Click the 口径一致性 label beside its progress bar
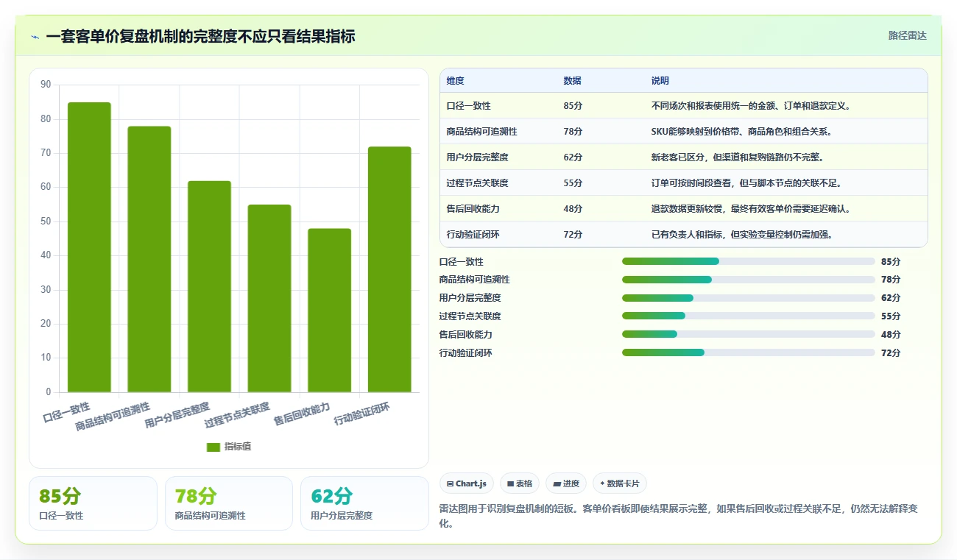Image resolution: width=957 pixels, height=560 pixels. [x=462, y=261]
